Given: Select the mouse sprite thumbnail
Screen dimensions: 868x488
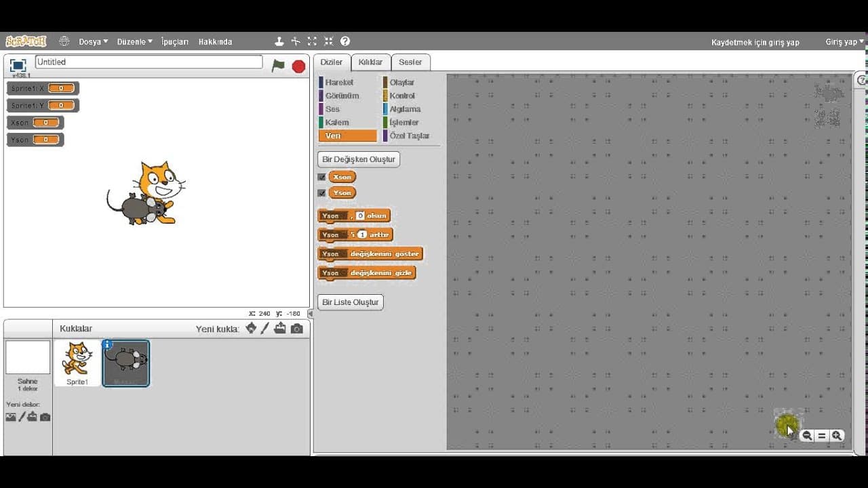Looking at the screenshot, I should 126,363.
